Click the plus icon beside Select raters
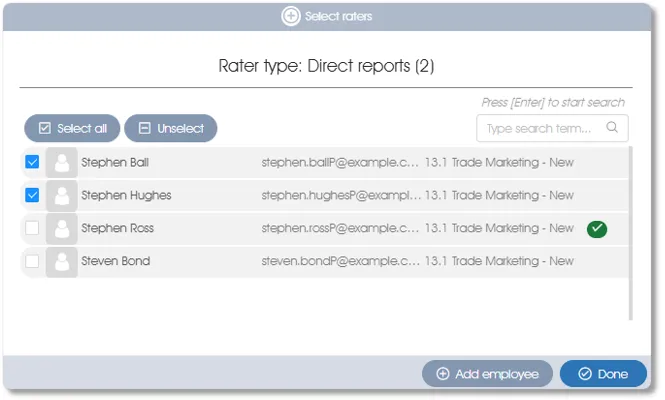665x400 pixels. click(291, 16)
